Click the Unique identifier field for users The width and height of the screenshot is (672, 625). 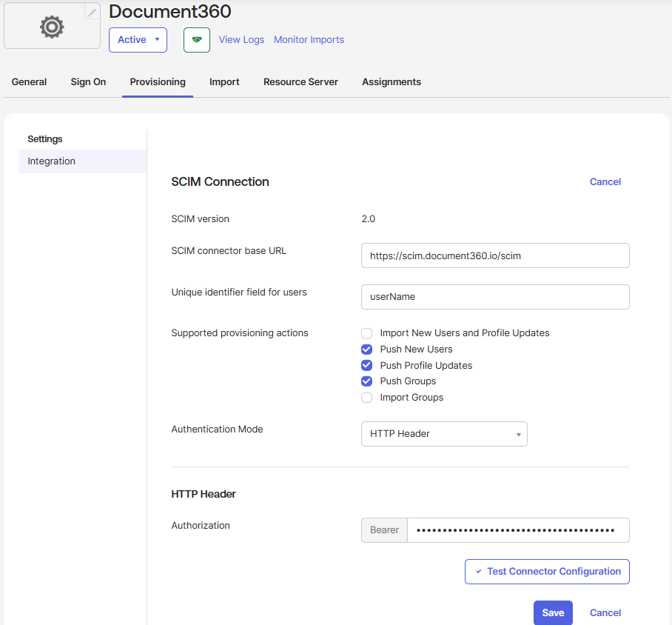495,297
